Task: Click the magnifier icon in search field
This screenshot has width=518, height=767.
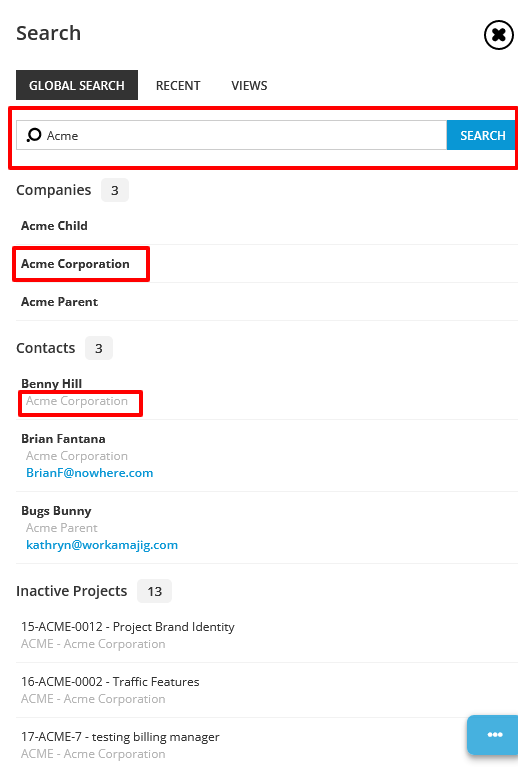Action: [34, 135]
